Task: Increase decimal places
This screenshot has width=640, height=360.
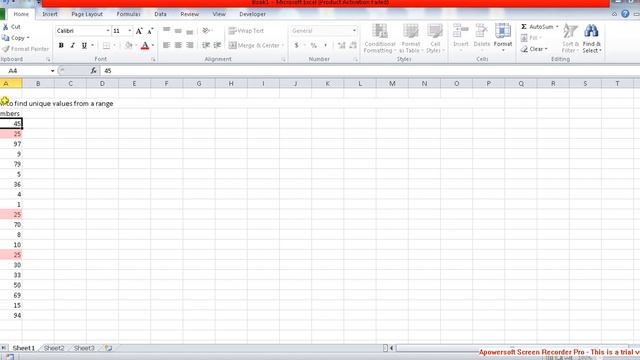Action: pyautogui.click(x=341, y=45)
